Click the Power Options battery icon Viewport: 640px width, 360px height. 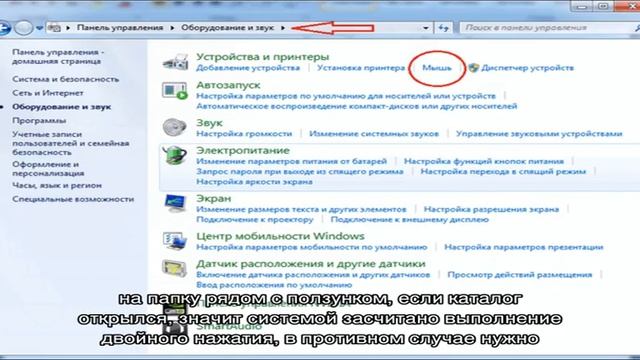tap(175, 155)
